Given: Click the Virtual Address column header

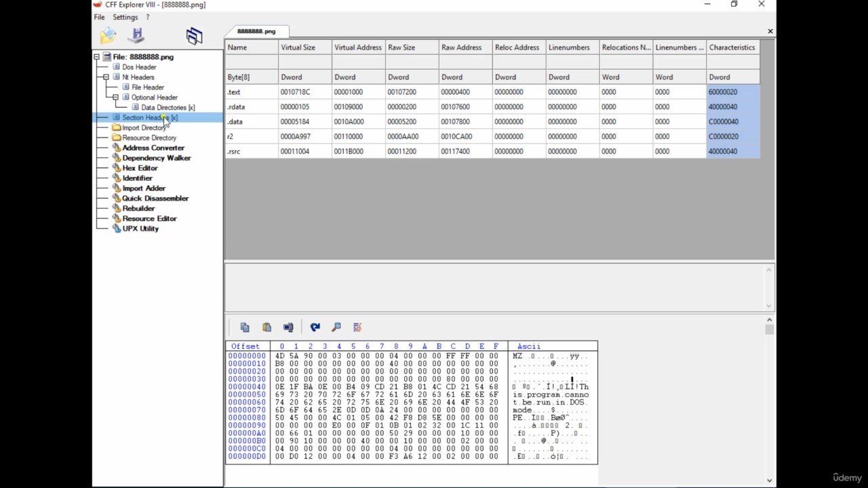Looking at the screenshot, I should (x=357, y=47).
